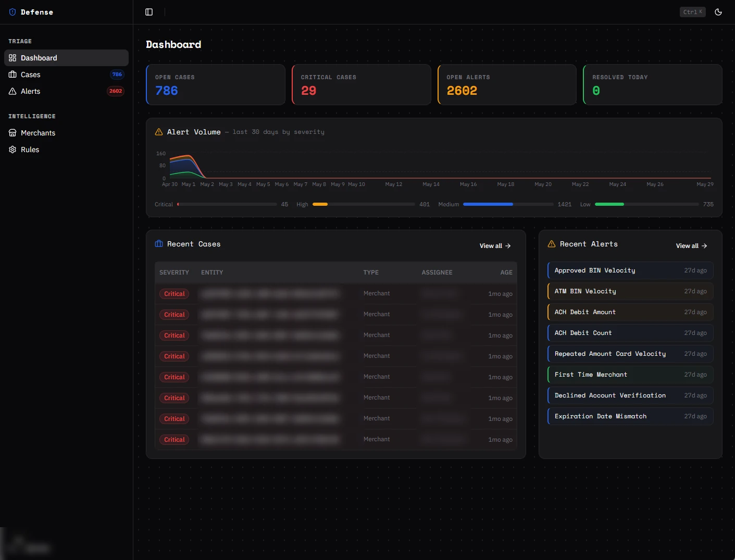The height and width of the screenshot is (560, 735).
Task: Click the Alerts triangle icon in sidebar
Action: pyautogui.click(x=13, y=91)
